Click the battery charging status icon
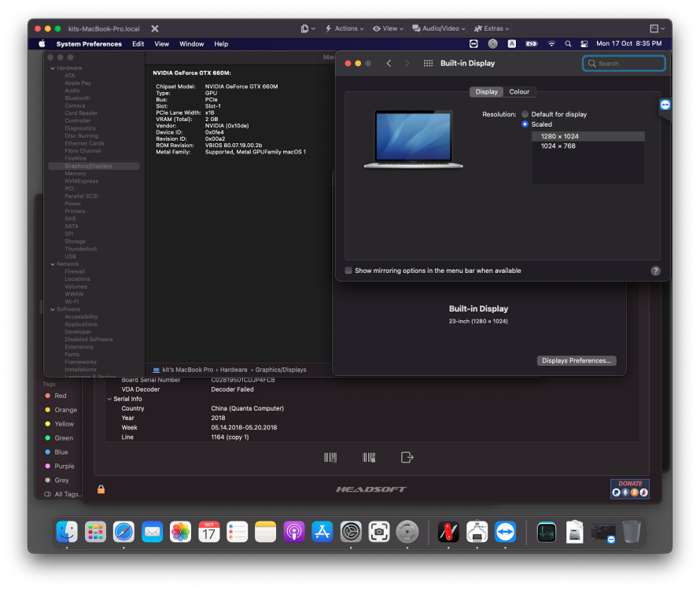Image resolution: width=700 pixels, height=590 pixels. [531, 44]
